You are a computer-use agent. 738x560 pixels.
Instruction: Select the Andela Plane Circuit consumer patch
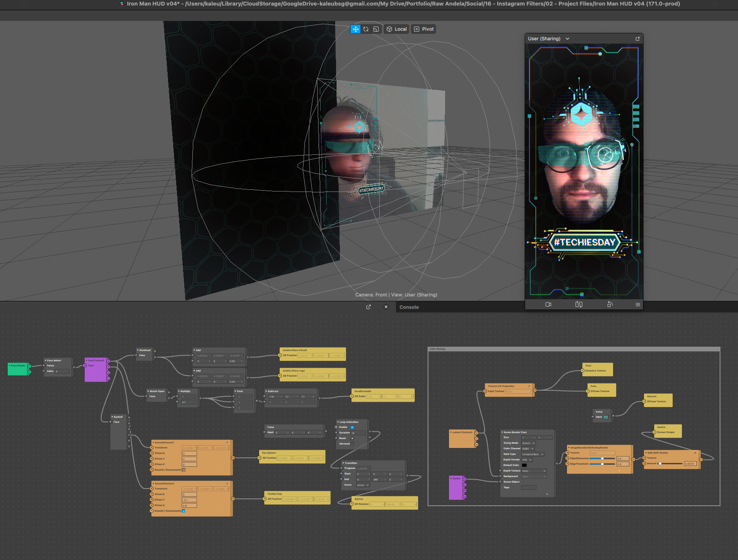[x=312, y=354]
